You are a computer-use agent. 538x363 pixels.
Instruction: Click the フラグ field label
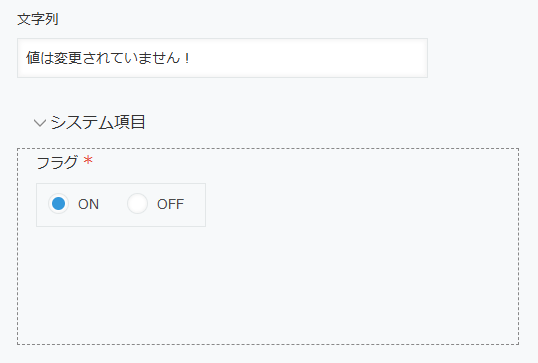click(x=57, y=162)
